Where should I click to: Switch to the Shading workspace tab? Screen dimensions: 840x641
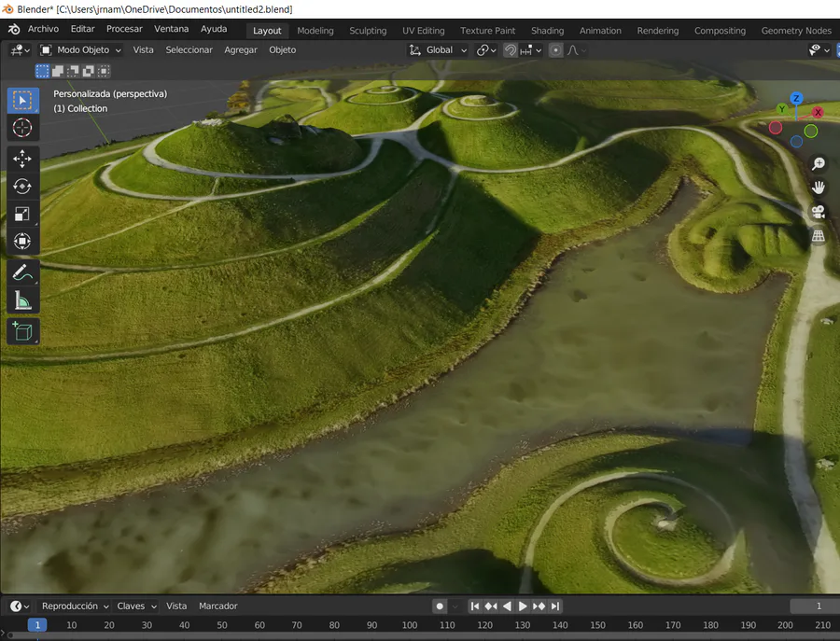tap(548, 31)
